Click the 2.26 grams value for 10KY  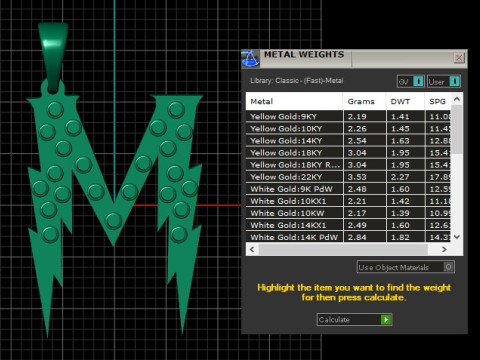357,128
